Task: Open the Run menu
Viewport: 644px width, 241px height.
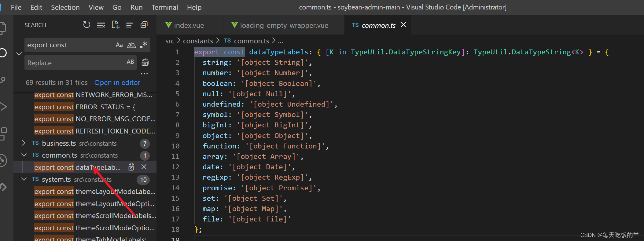Action: (136, 7)
